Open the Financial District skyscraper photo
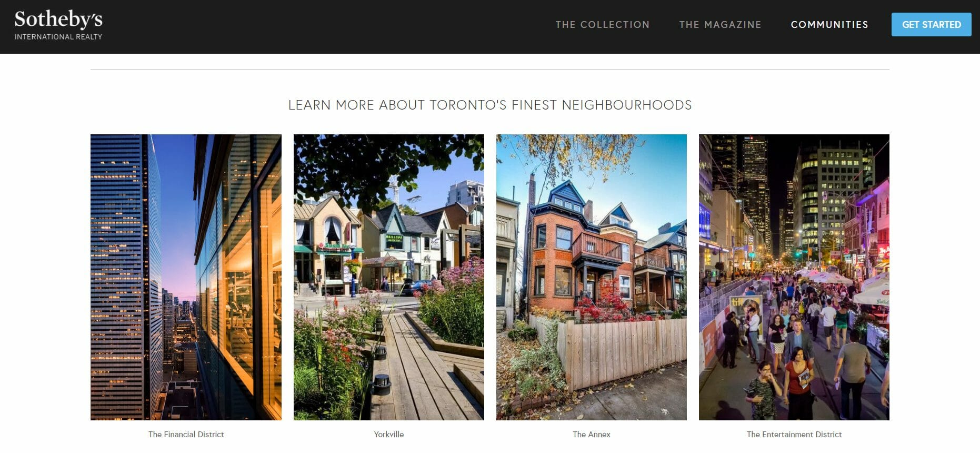 tap(186, 277)
